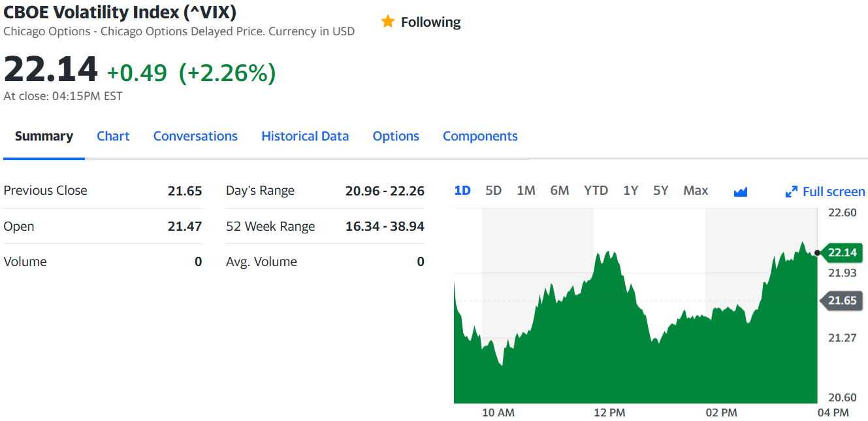
Task: Select the Max chart range
Action: pyautogui.click(x=696, y=190)
